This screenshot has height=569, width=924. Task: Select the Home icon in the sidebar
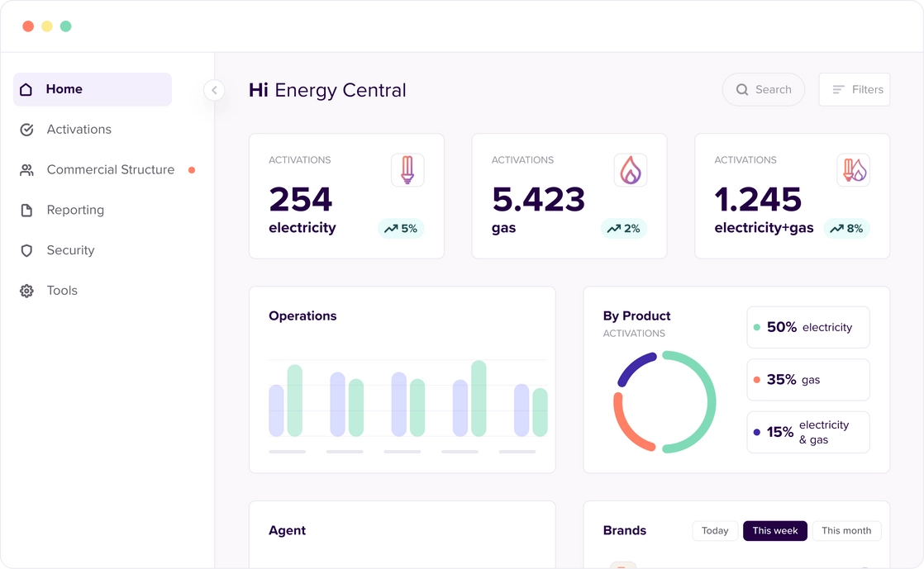26,88
